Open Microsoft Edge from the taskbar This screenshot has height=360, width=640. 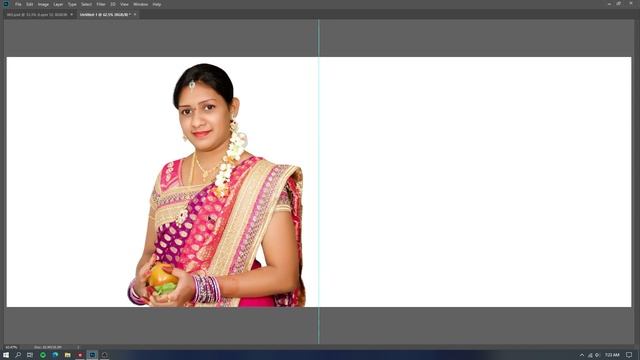coord(55,355)
